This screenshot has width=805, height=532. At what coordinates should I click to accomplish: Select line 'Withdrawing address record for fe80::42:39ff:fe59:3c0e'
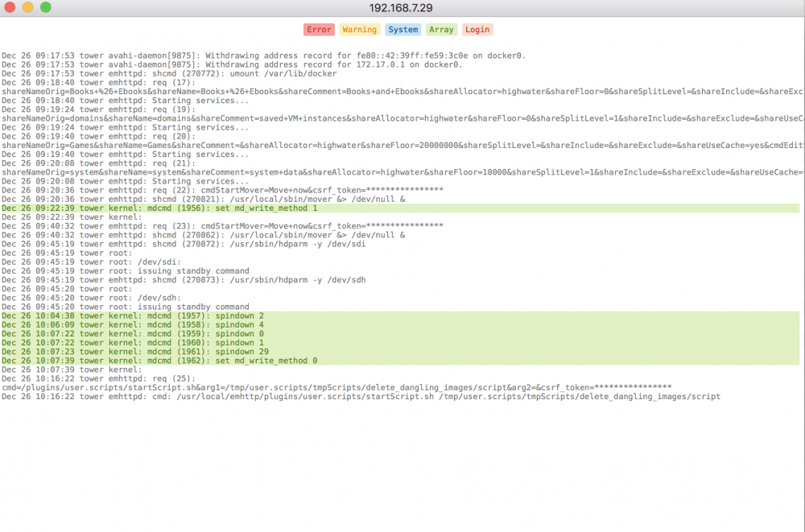(x=263, y=56)
